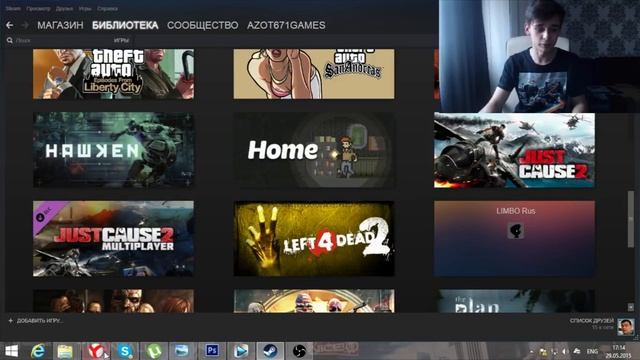Click the network tray icon
Image resolution: width=640 pixels, height=360 pixels.
coord(554,351)
